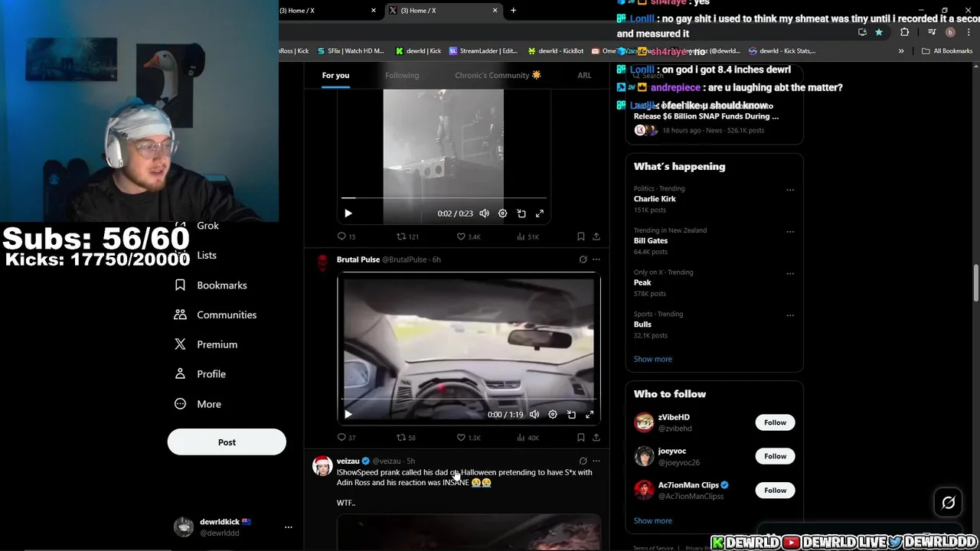
Task: Repost Brutal Pulse post with 58 reposts
Action: coord(405,438)
